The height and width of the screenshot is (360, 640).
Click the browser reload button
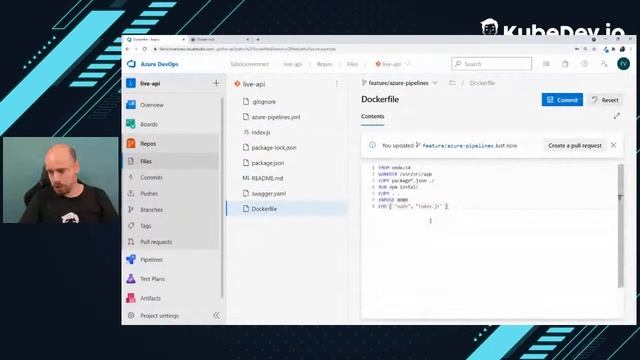coord(144,49)
